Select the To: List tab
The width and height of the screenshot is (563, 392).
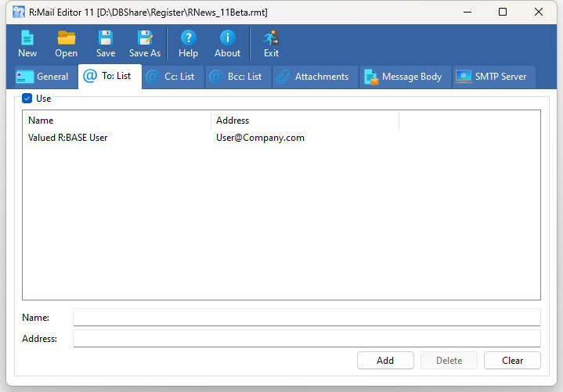tap(110, 76)
